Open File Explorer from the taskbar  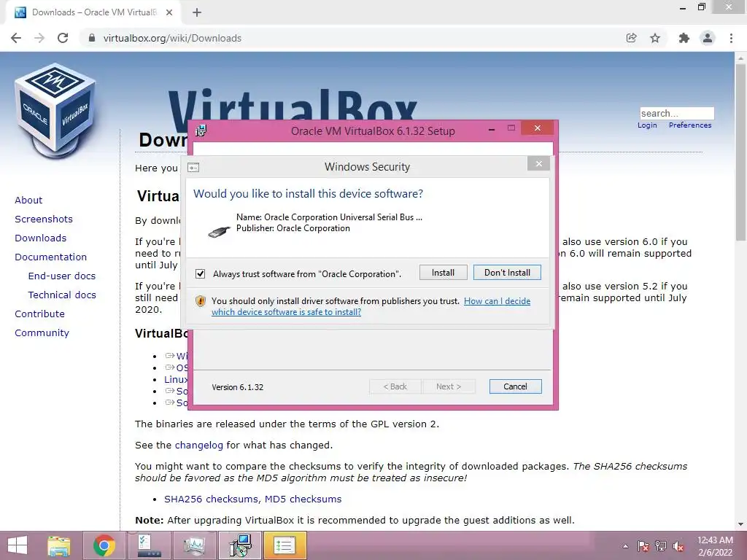pos(59,545)
